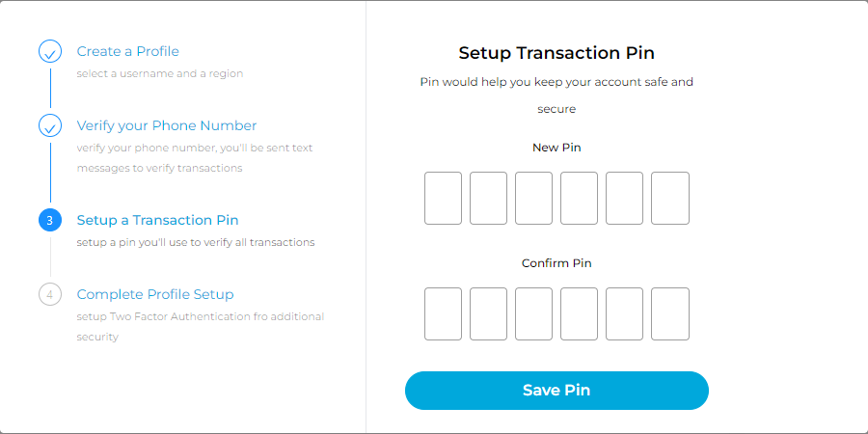The height and width of the screenshot is (434, 868).
Task: Click the second New Pin digit box
Action: coord(489,199)
